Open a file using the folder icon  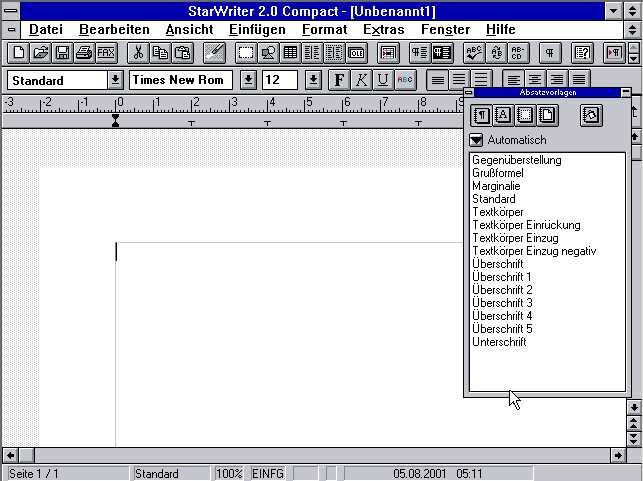tap(41, 53)
